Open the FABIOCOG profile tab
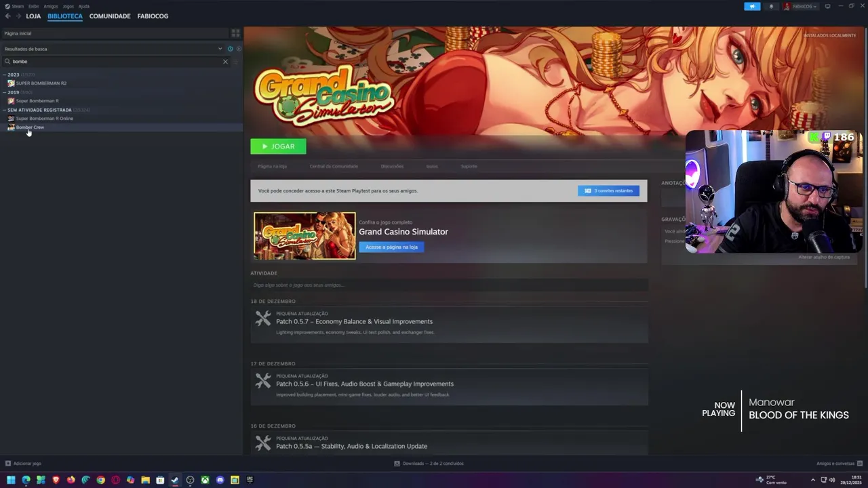868x488 pixels. click(153, 16)
